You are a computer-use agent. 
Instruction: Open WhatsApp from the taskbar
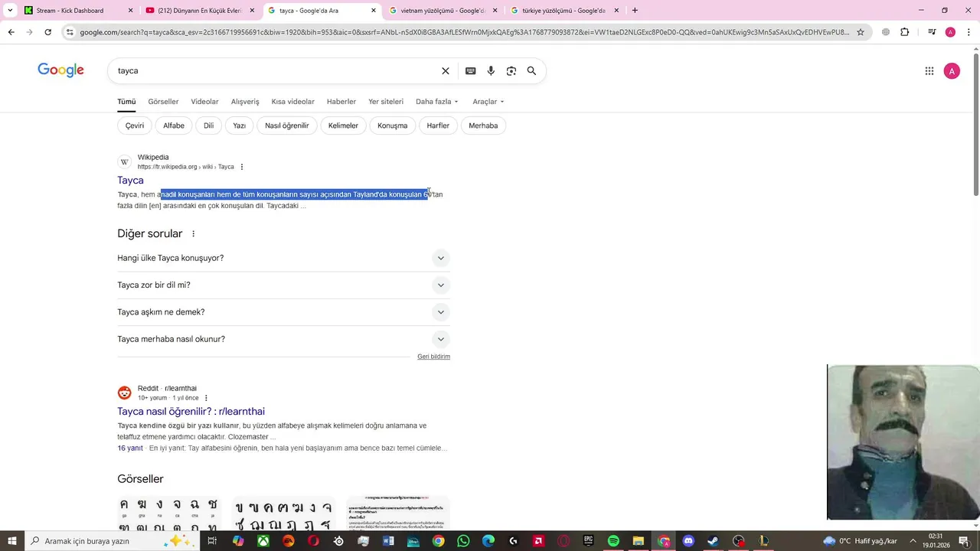(x=463, y=541)
